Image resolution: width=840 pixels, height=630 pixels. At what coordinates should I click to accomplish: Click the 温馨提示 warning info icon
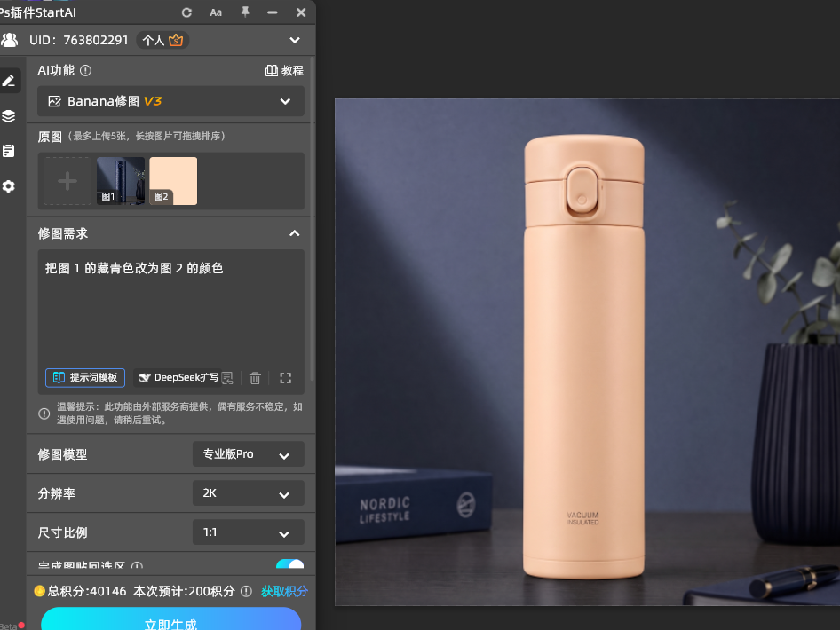(x=44, y=413)
